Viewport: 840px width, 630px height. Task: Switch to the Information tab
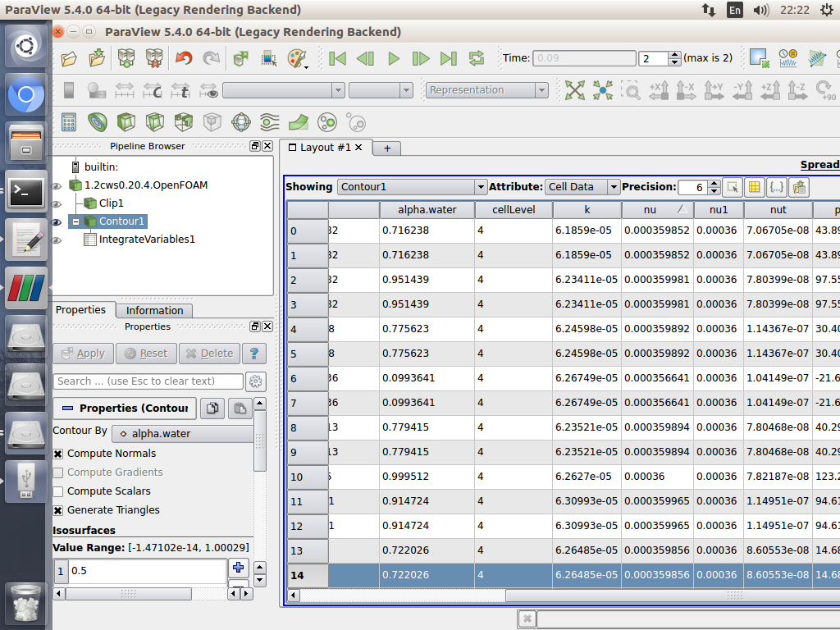[x=154, y=310]
